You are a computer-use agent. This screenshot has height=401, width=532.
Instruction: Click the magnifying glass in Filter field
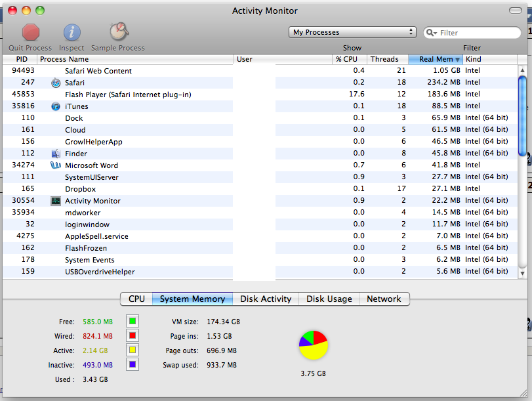coord(431,33)
